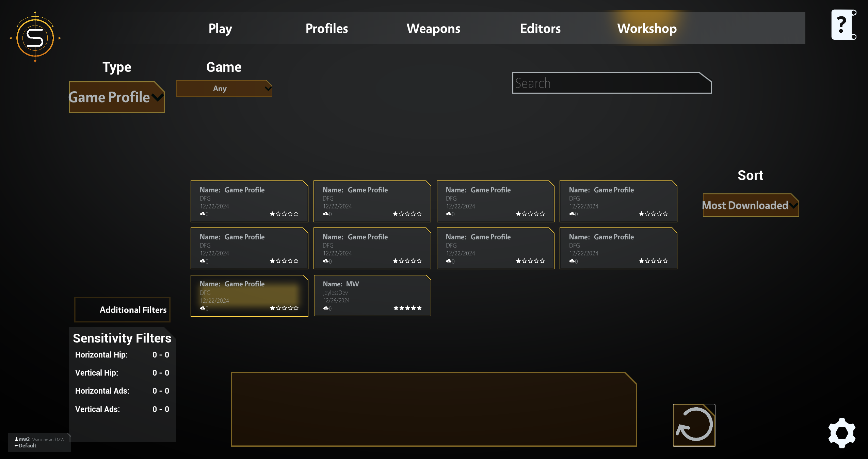Switch to the Play tab

pos(220,29)
